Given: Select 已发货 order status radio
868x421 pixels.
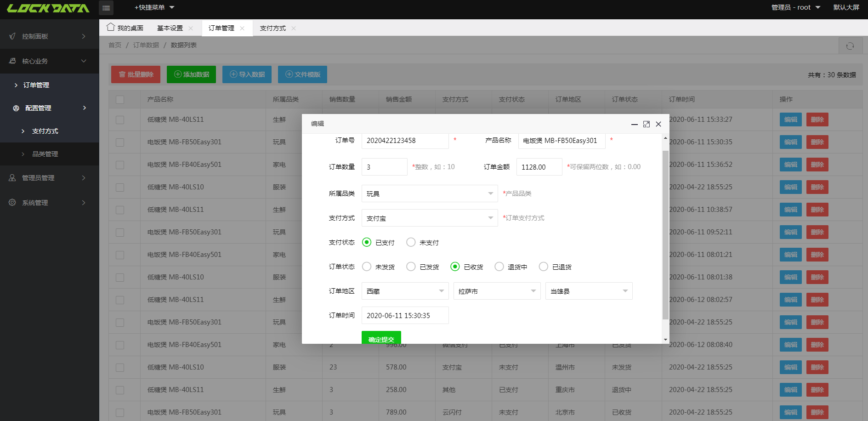Looking at the screenshot, I should click(x=411, y=267).
